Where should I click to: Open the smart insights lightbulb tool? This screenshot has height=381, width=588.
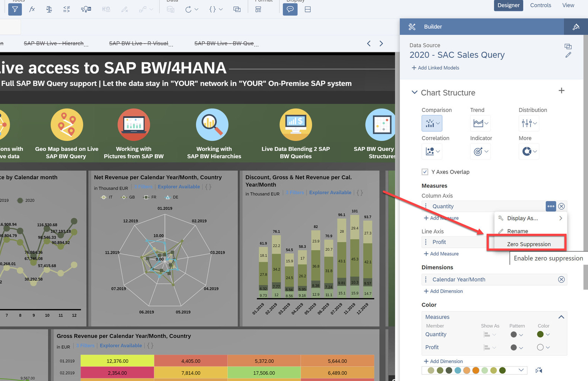tap(86, 9)
